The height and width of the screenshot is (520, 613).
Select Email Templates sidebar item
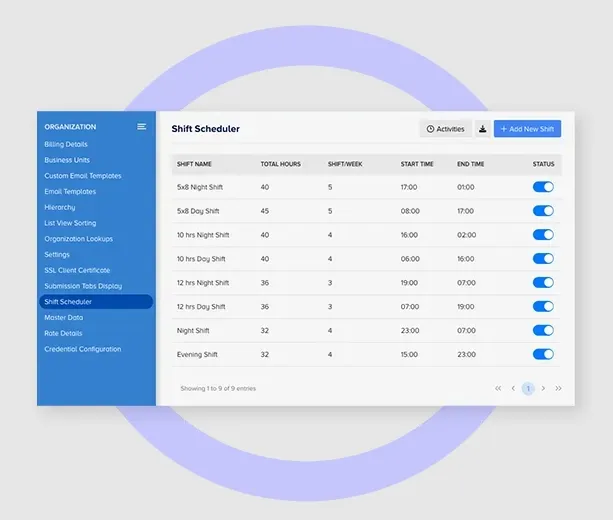(x=70, y=192)
